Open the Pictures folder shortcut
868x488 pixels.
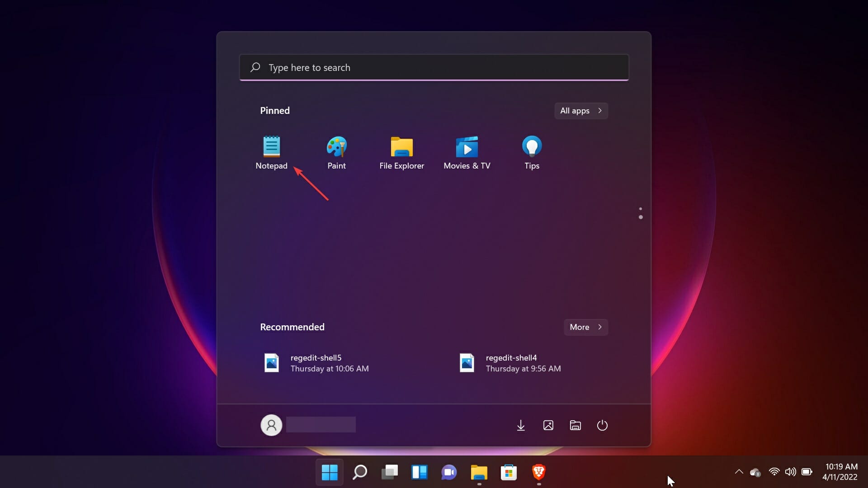click(548, 425)
